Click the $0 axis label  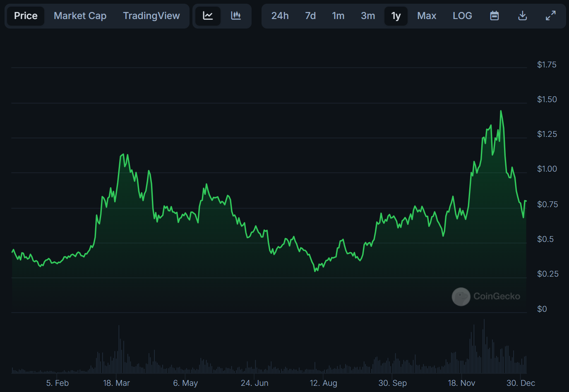click(542, 309)
